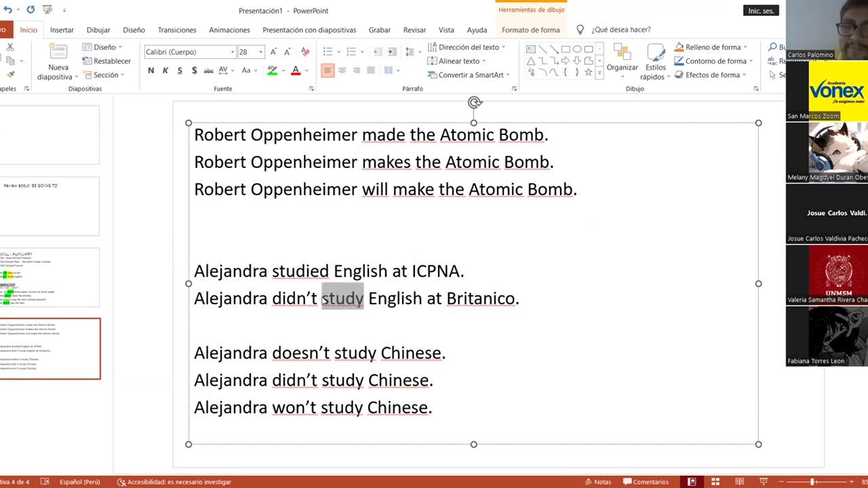Open the Inicio ribbon tab
This screenshot has width=868, height=488.
[x=28, y=30]
